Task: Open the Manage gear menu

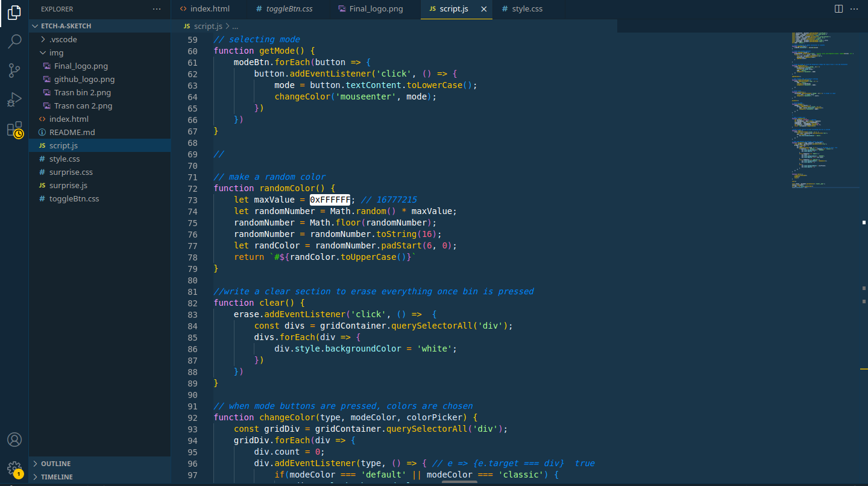Action: coord(14,469)
